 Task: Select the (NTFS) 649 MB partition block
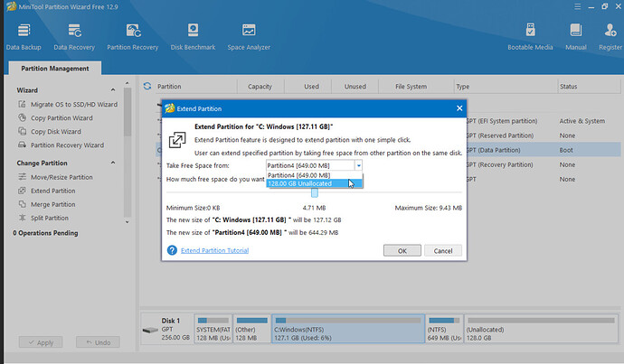(x=445, y=328)
